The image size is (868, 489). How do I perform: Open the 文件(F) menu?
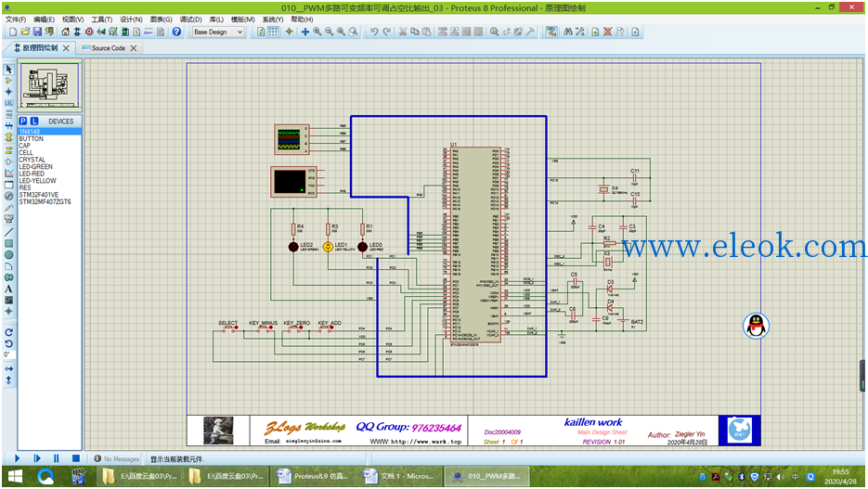pyautogui.click(x=16, y=19)
